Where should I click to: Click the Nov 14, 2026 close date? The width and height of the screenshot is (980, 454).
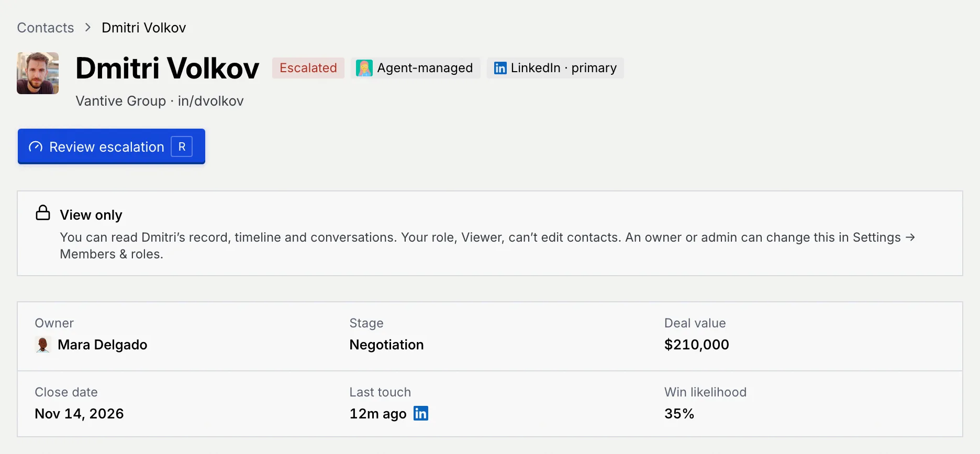(x=80, y=414)
